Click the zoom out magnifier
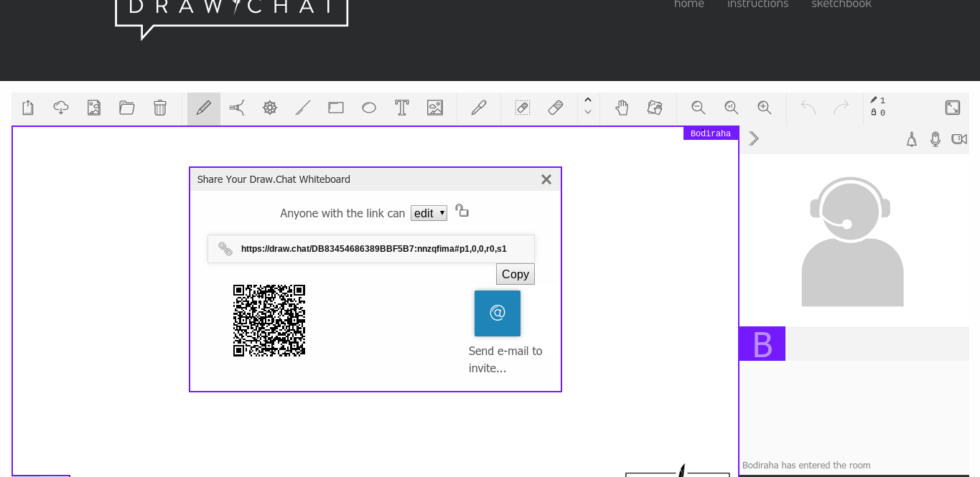 699,108
